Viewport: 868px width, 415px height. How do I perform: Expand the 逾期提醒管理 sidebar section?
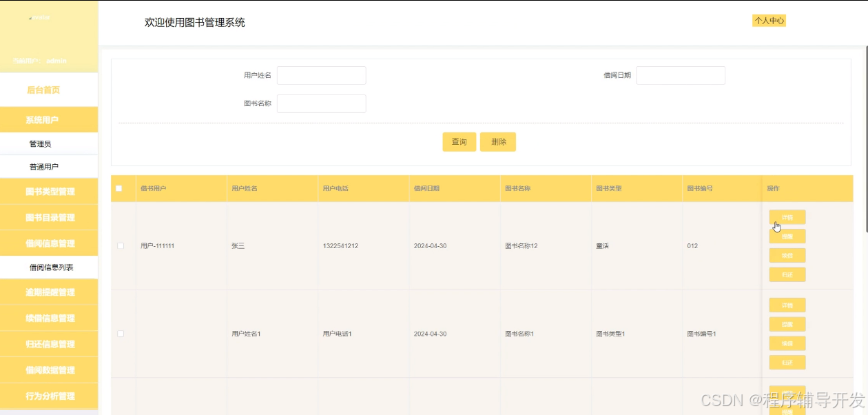(x=50, y=292)
